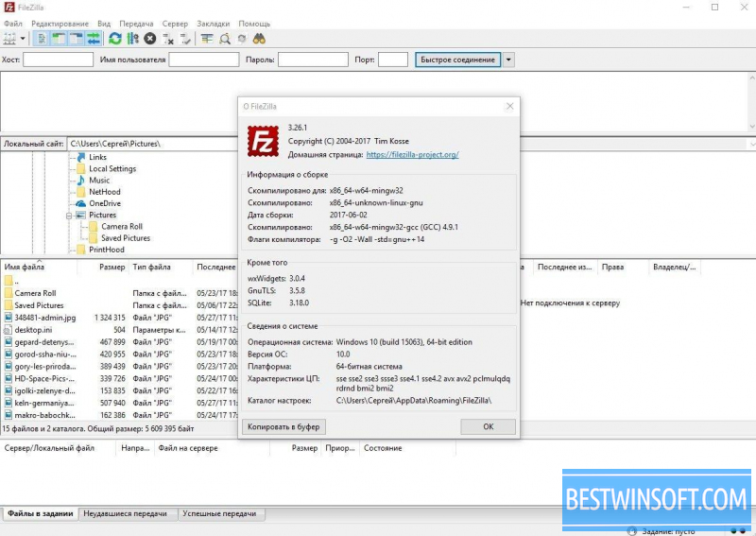The height and width of the screenshot is (536, 756).
Task: Select the NetHood folder in tree
Action: [105, 192]
